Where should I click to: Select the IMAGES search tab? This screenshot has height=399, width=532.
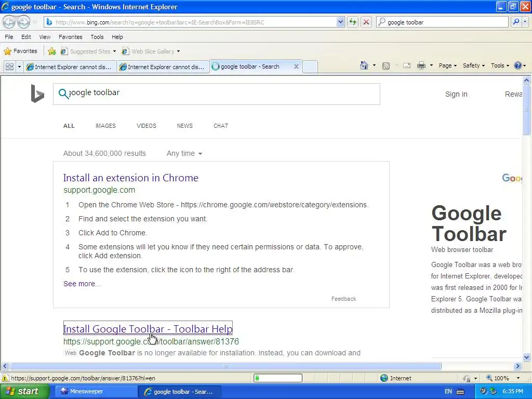tap(105, 126)
